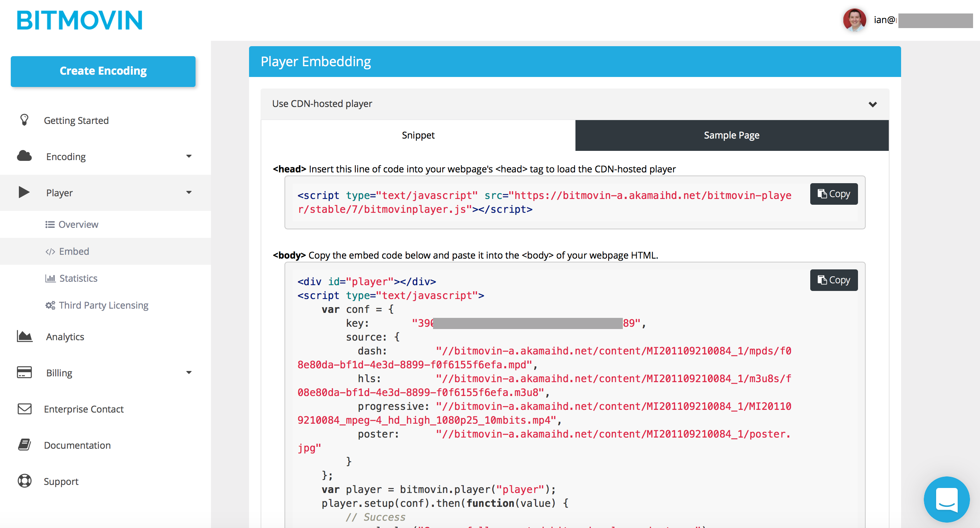Click the user avatar picture

click(x=855, y=21)
